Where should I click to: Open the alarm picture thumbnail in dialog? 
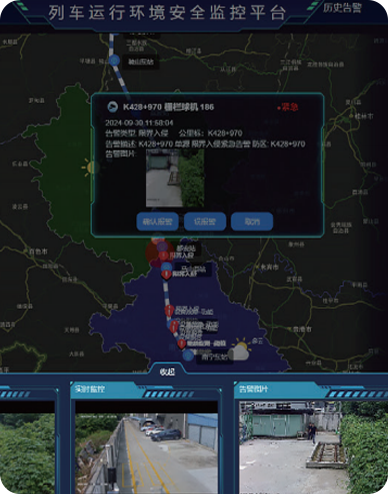(175, 178)
